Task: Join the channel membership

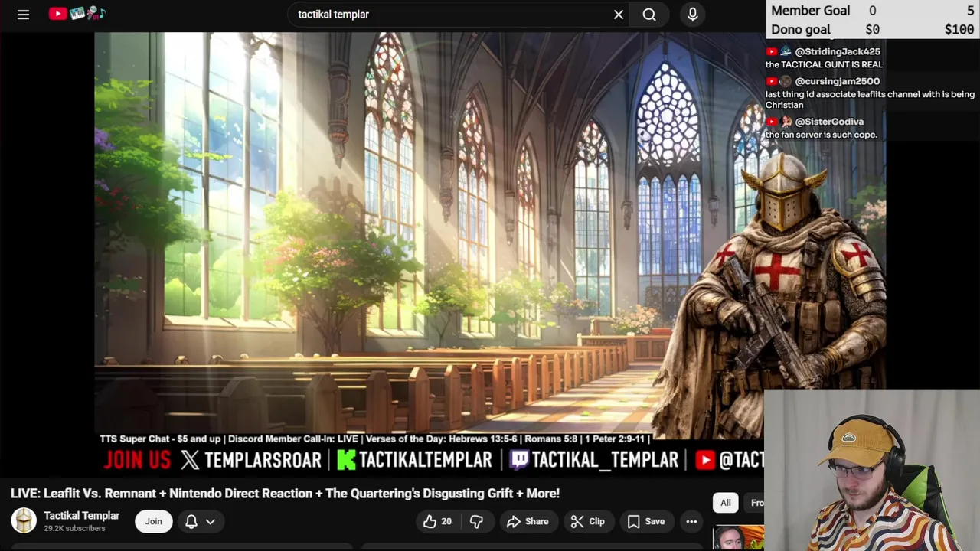Action: [x=154, y=521]
